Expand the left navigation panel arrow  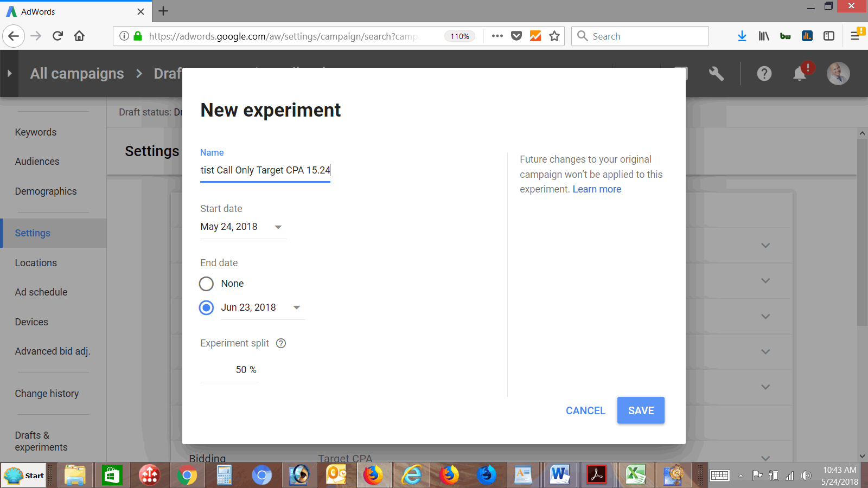[9, 74]
